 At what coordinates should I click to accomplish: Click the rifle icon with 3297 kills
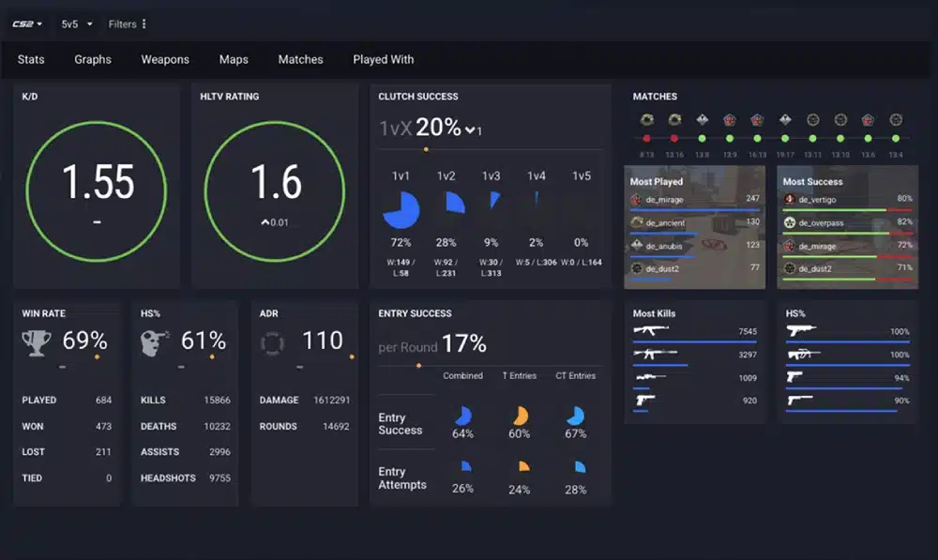coord(655,354)
